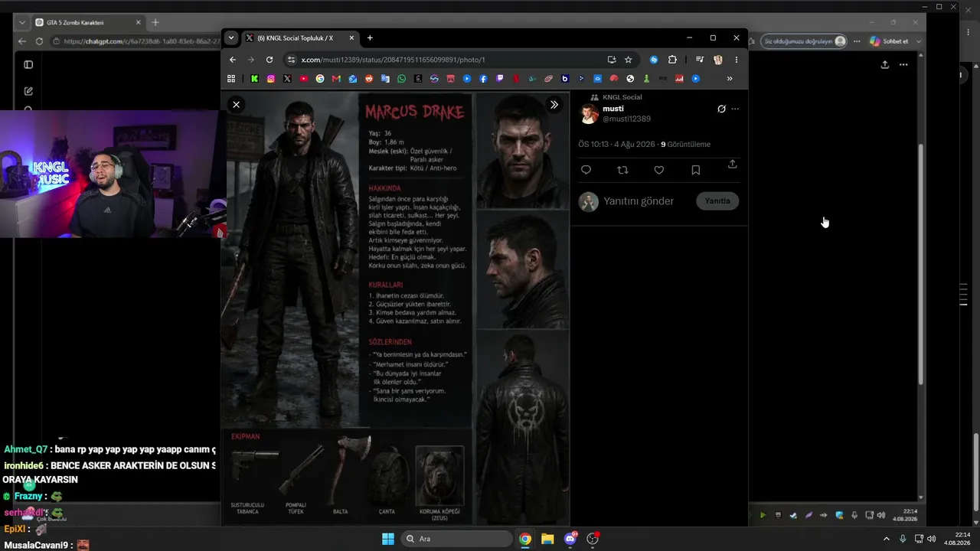Open the apps grid in bookmarks bar
The image size is (980, 551).
click(231, 79)
